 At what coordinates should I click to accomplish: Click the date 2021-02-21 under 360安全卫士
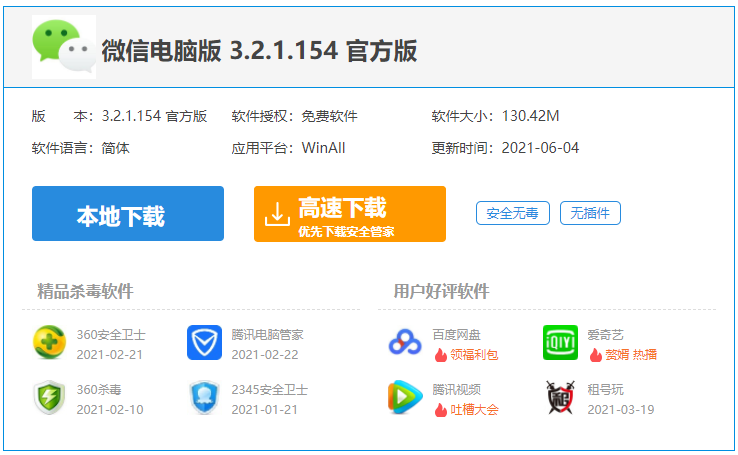pos(110,355)
